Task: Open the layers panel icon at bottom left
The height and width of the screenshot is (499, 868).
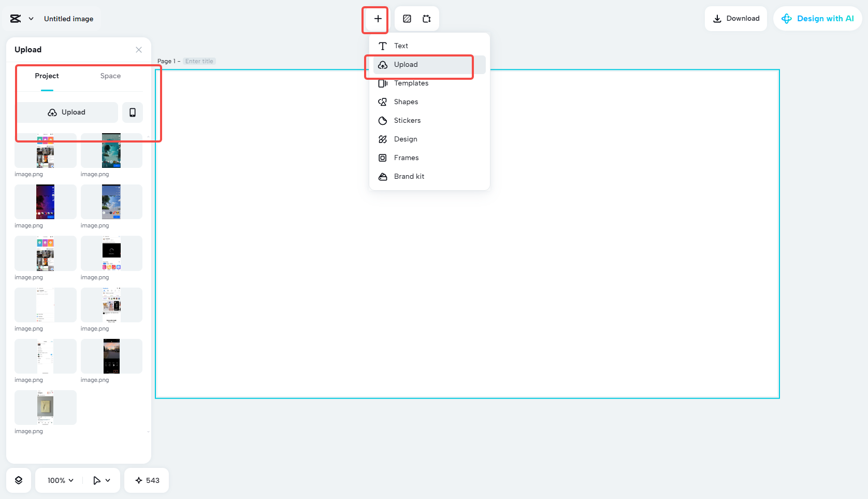Action: [19, 480]
